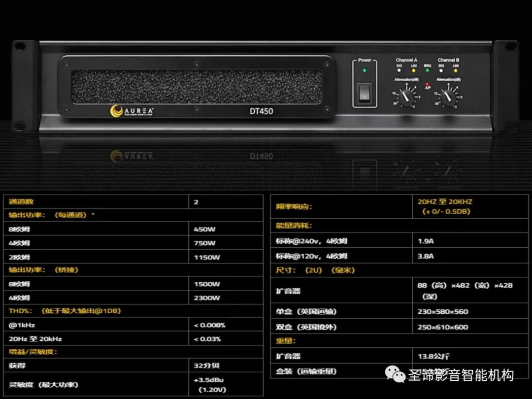Click the green BRG bridge indicator

pyautogui.click(x=427, y=70)
